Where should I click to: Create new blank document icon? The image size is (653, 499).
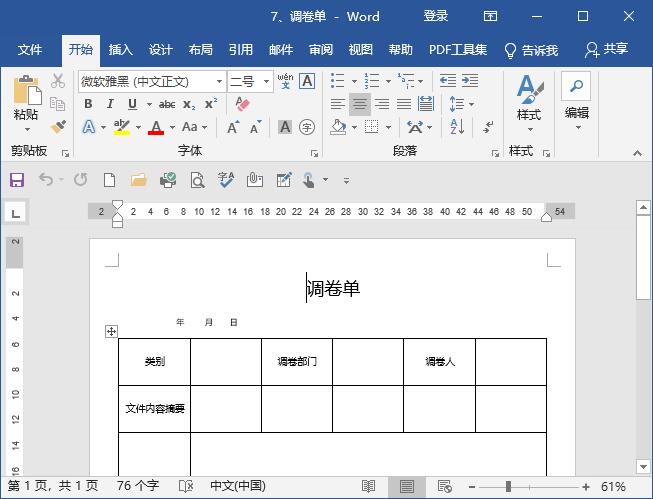tap(110, 180)
